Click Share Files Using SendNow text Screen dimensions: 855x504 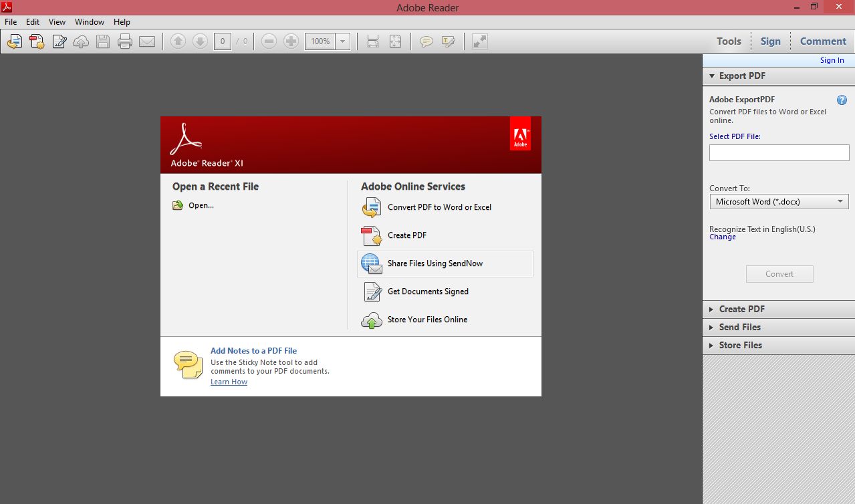click(x=435, y=263)
